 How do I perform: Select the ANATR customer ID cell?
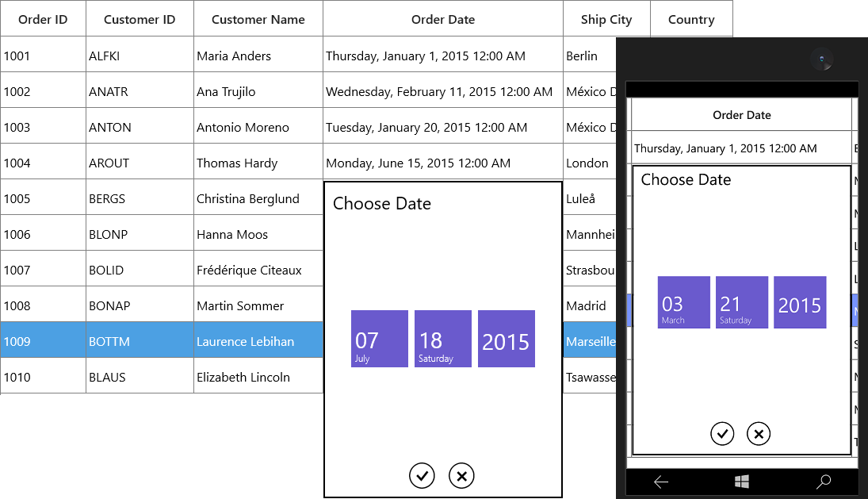click(140, 90)
